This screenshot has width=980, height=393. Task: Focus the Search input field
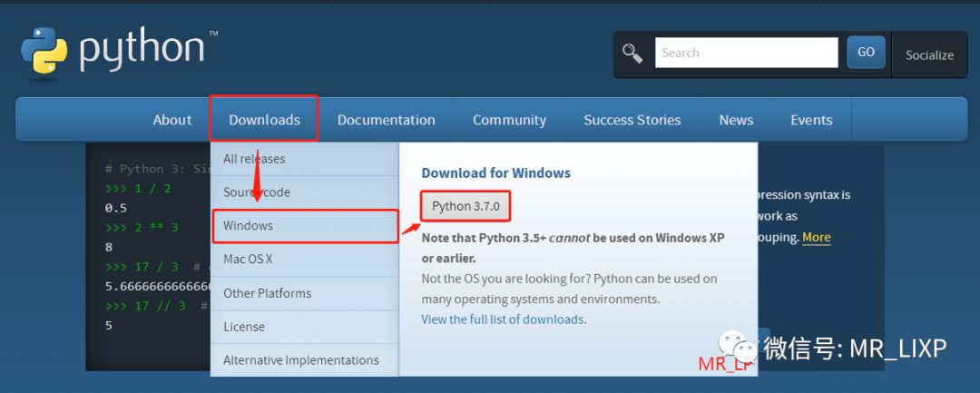tap(746, 53)
